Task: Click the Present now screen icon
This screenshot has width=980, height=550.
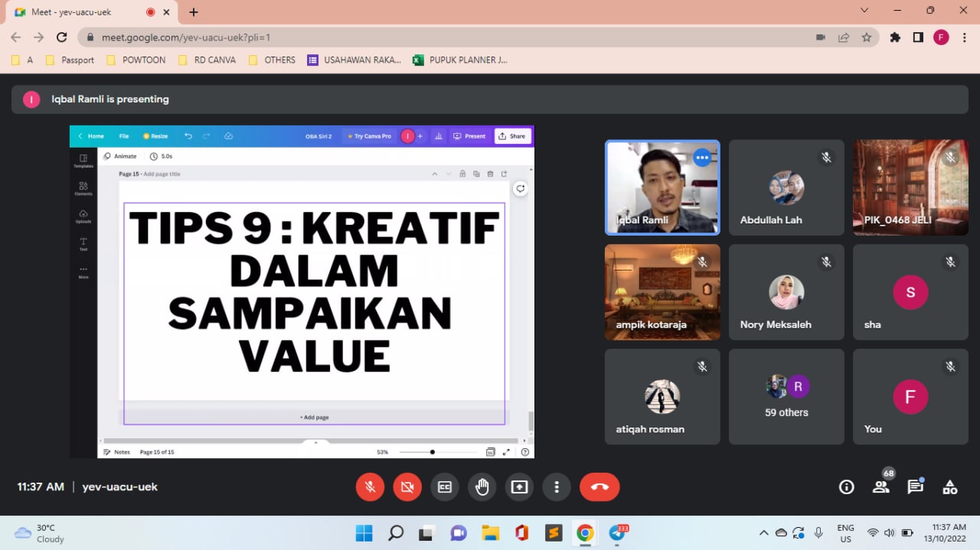Action: pos(520,487)
